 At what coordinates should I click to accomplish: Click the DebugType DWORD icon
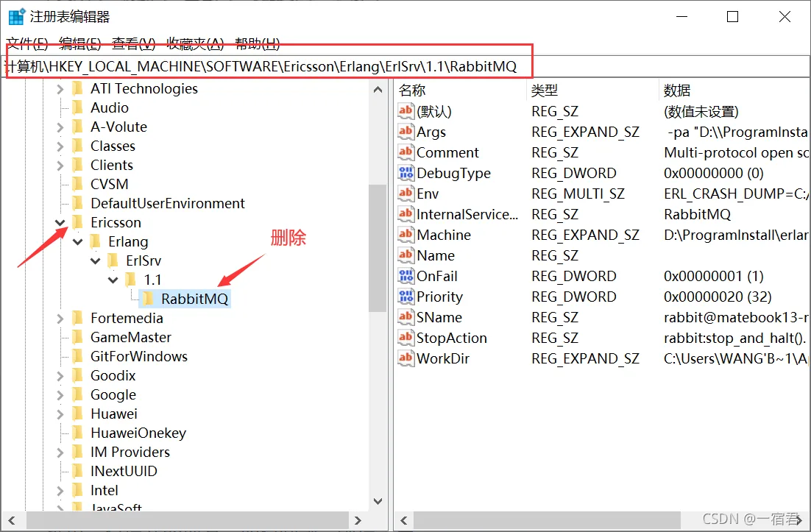pyautogui.click(x=405, y=173)
